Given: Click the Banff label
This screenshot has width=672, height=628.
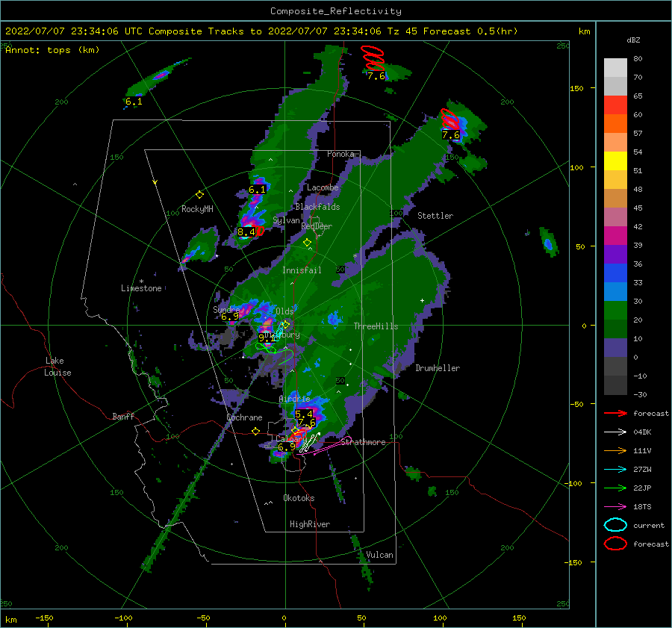Looking at the screenshot, I should point(123,416).
